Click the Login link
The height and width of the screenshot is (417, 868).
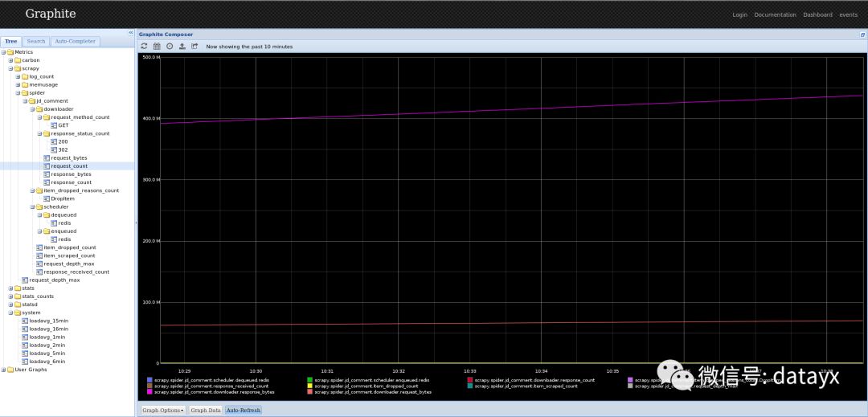click(x=739, y=15)
